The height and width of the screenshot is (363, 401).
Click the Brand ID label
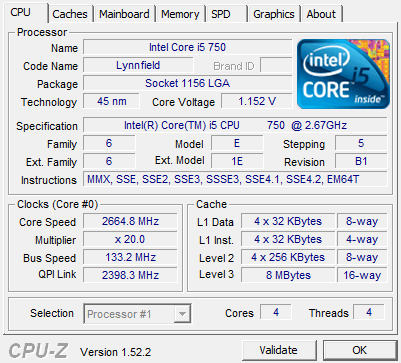pyautogui.click(x=234, y=66)
